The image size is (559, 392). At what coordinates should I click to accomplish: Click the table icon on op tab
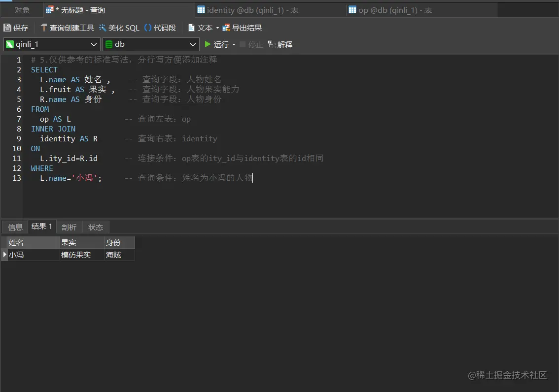352,10
